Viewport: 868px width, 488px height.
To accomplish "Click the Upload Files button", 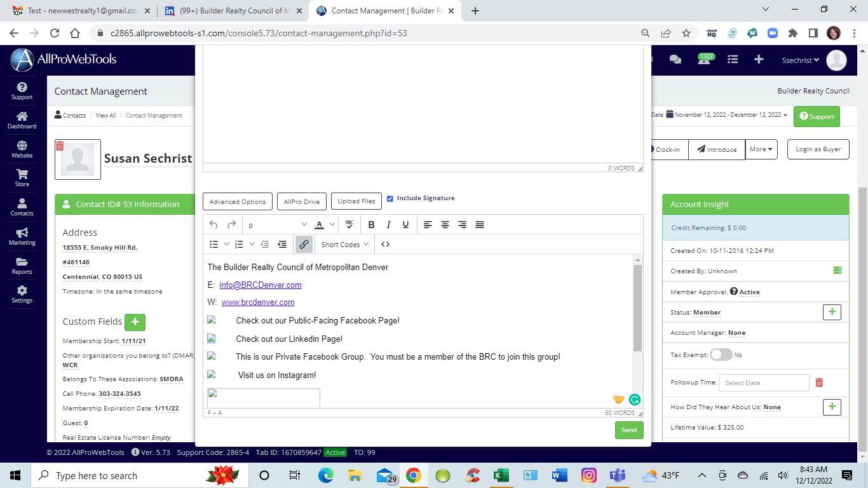I will click(356, 201).
